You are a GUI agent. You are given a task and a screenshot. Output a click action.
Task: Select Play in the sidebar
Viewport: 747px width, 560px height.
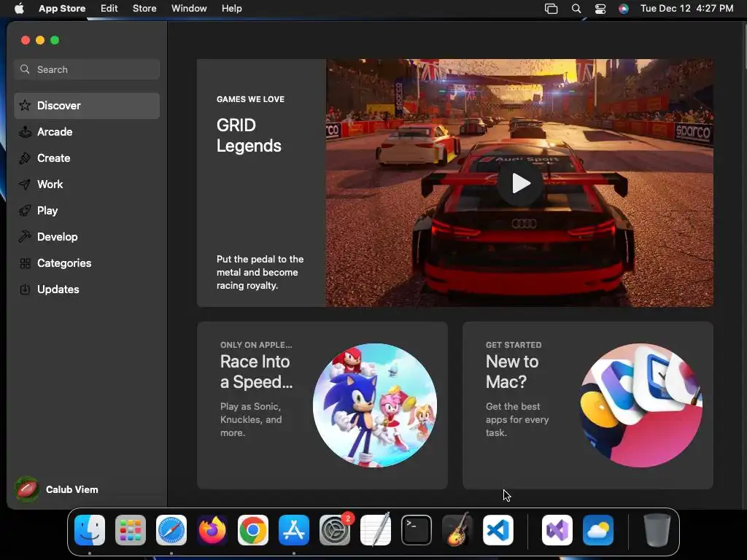click(x=87, y=211)
